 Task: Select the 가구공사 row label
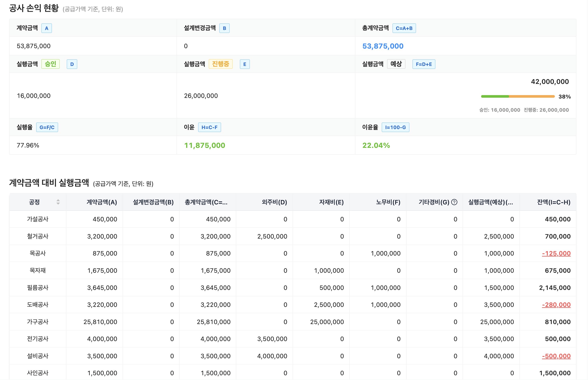pyautogui.click(x=38, y=322)
